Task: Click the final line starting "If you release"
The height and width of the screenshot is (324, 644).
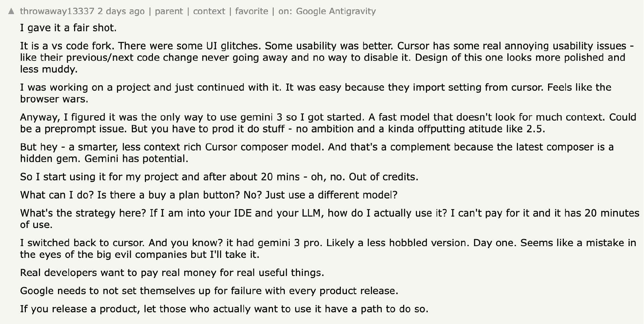Action: pyautogui.click(x=224, y=309)
